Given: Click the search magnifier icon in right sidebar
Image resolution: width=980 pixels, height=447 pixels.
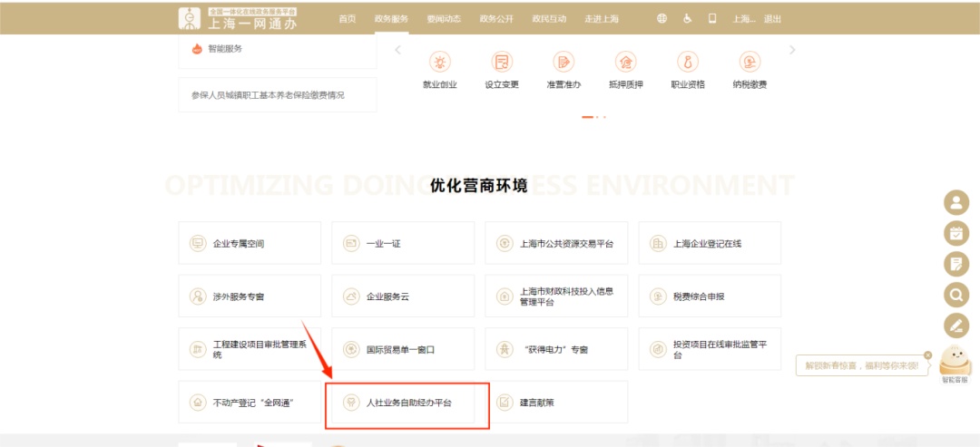Looking at the screenshot, I should pyautogui.click(x=955, y=295).
